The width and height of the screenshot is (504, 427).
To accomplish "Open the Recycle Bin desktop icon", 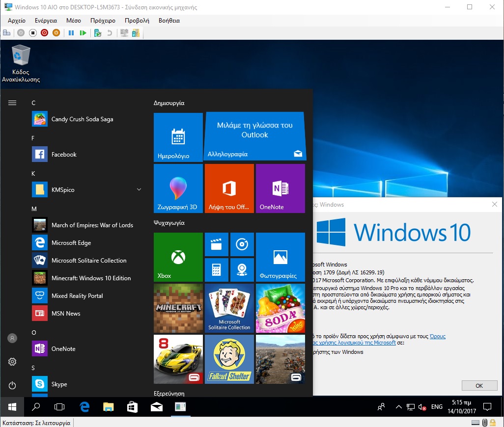I will point(21,64).
